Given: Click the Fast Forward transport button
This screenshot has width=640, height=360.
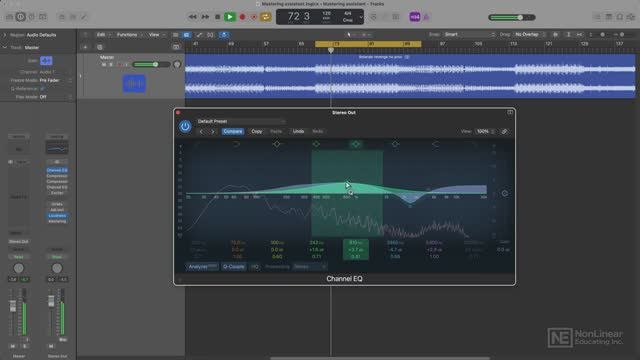Looking at the screenshot, I should click(x=205, y=17).
